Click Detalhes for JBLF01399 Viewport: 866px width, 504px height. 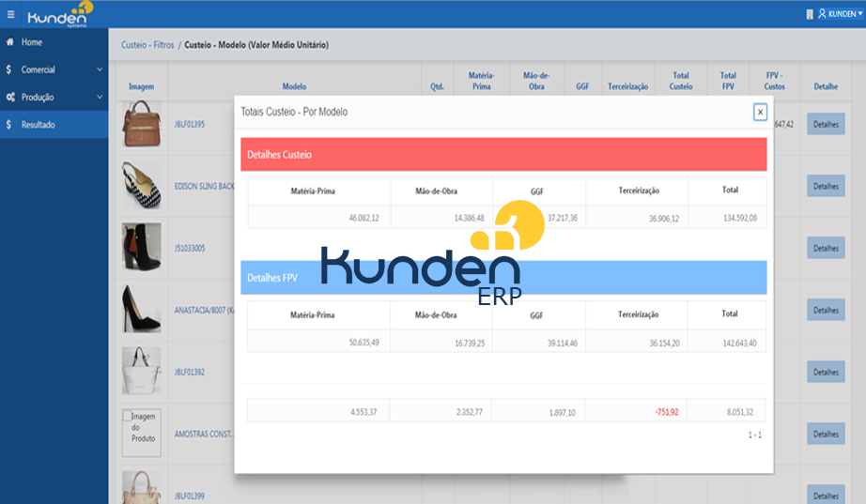(x=826, y=496)
